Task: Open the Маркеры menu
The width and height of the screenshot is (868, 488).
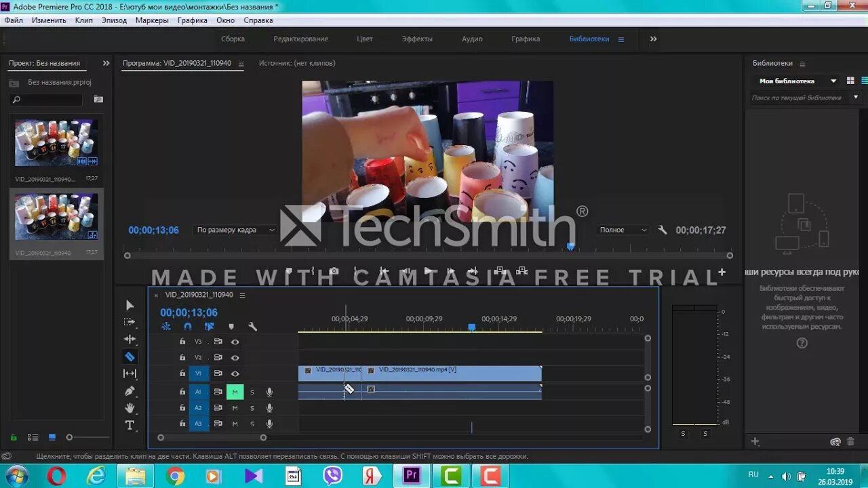Action: click(152, 20)
